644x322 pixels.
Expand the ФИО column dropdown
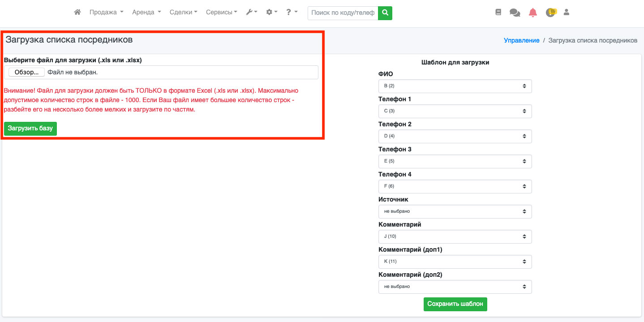pyautogui.click(x=455, y=86)
